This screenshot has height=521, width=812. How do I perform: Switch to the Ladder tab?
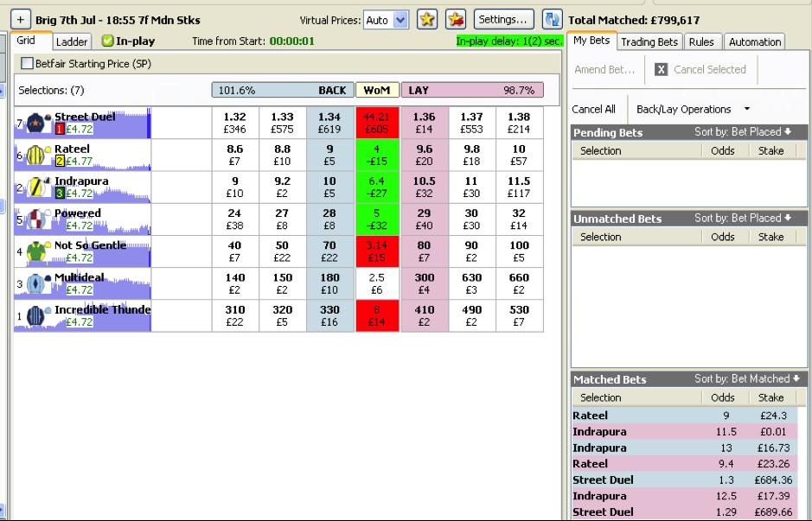pyautogui.click(x=72, y=41)
